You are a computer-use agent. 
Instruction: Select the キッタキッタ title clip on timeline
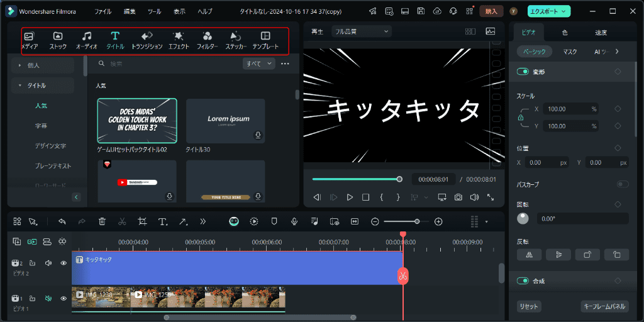click(237, 268)
